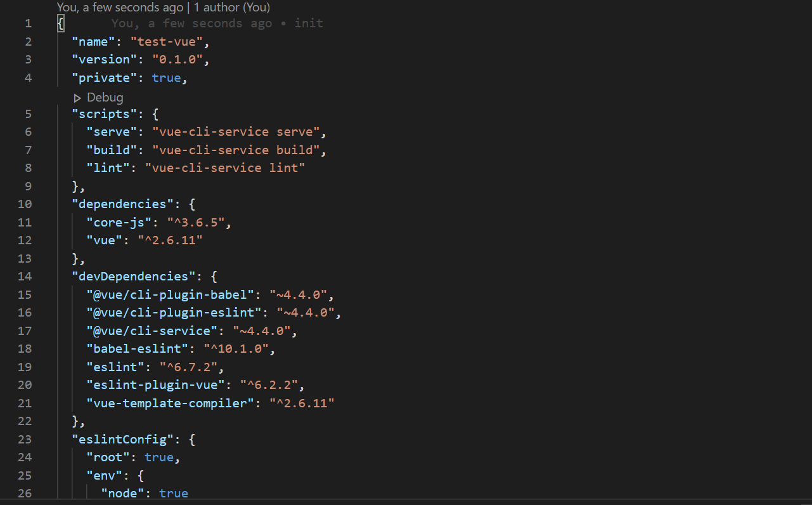Click the "eslintConfig" key
812x505 pixels.
123,440
